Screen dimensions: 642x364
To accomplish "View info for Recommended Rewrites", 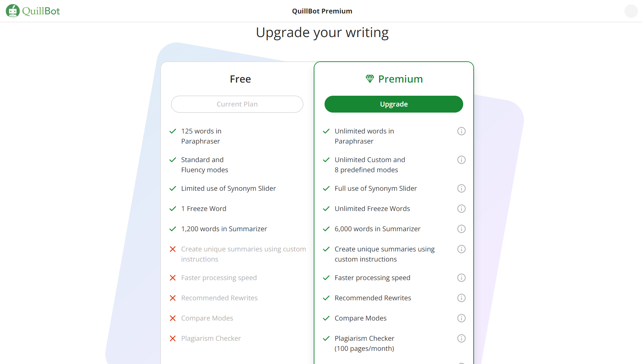I will tap(461, 298).
